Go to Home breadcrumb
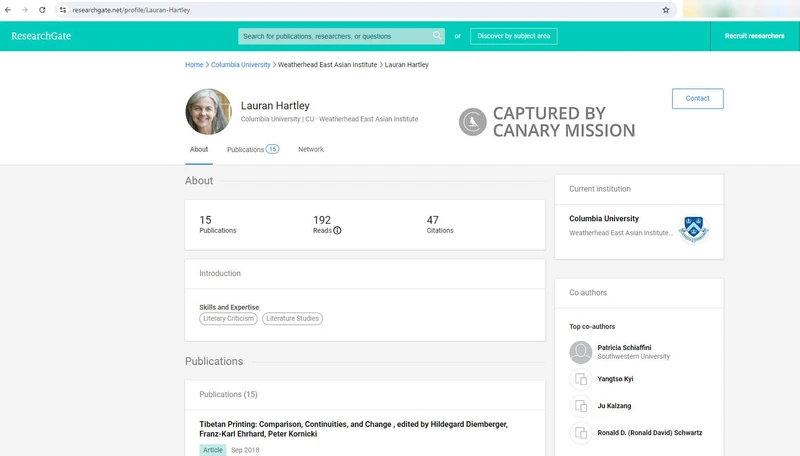Viewport: 800px width, 456px height. [194, 65]
